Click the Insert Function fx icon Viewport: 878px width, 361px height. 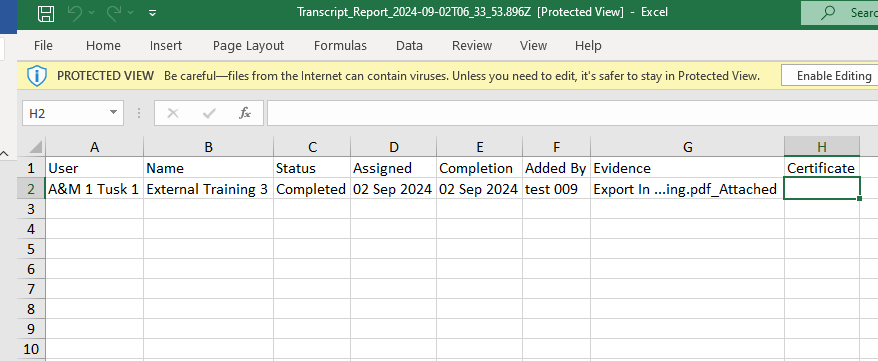pyautogui.click(x=245, y=114)
